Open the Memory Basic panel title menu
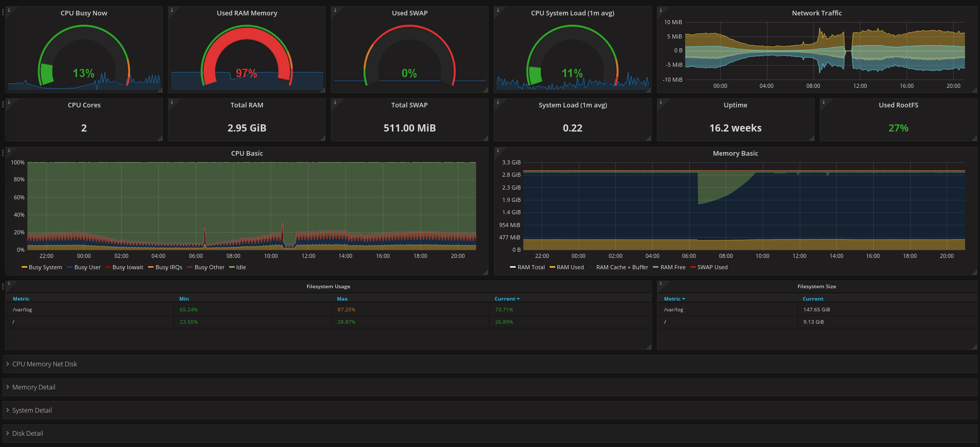The height and width of the screenshot is (447, 980). 736,153
